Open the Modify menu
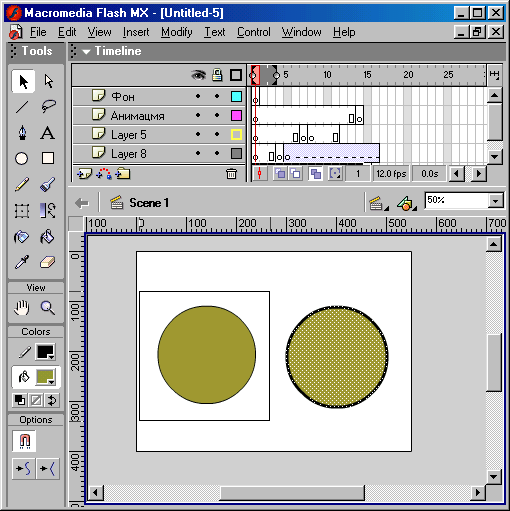This screenshot has height=511, width=510. (x=177, y=32)
